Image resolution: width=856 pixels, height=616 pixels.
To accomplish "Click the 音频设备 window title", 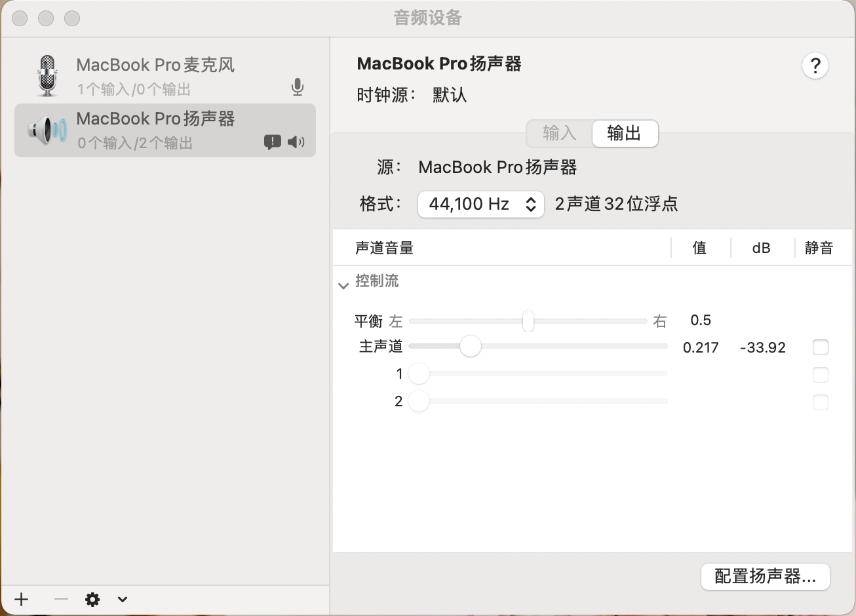I will (x=428, y=18).
